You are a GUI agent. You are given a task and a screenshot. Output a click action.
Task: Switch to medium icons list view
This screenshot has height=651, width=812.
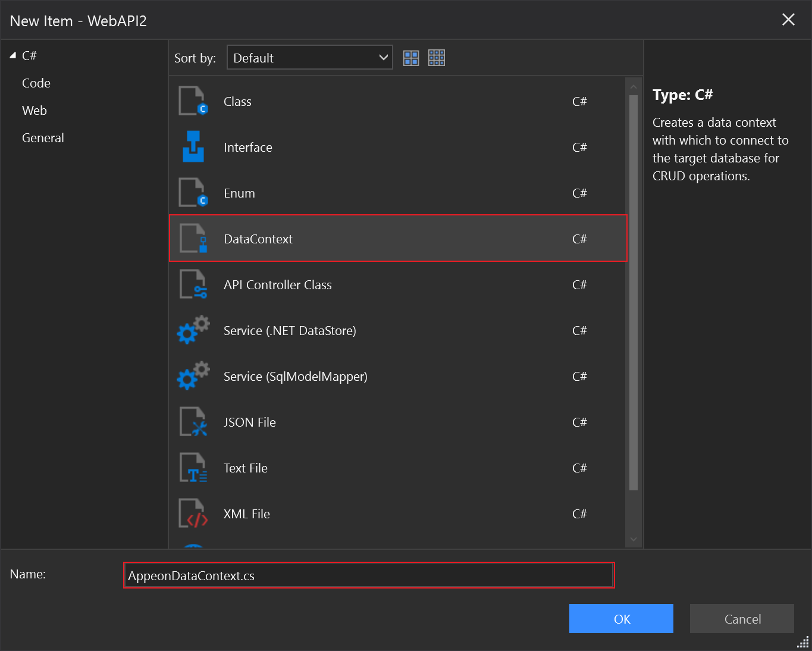coord(411,58)
